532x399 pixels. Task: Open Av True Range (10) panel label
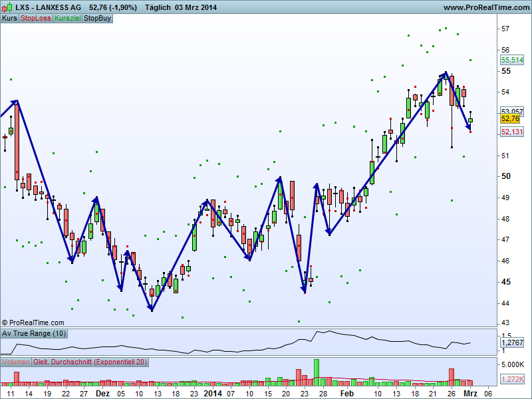[x=34, y=333]
